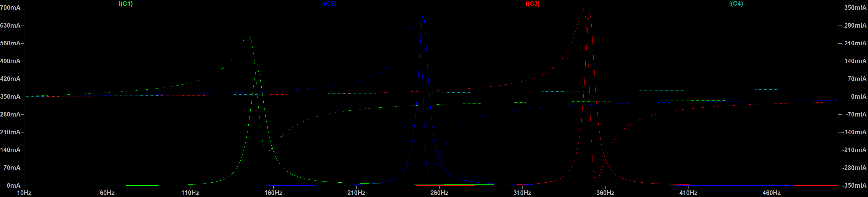Click the -70miA right axis label
The width and height of the screenshot is (868, 197).
click(x=856, y=114)
